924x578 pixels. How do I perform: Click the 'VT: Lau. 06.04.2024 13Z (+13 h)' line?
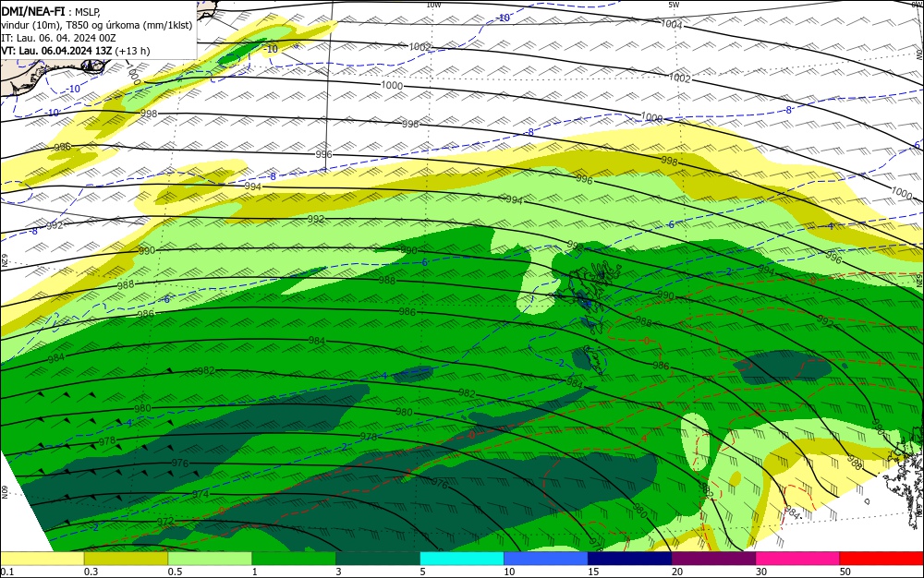point(76,51)
